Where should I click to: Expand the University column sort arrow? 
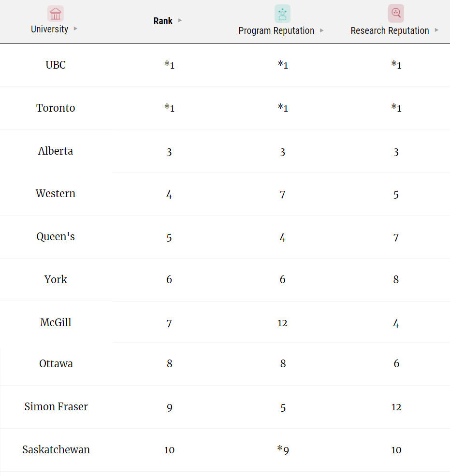75,29
